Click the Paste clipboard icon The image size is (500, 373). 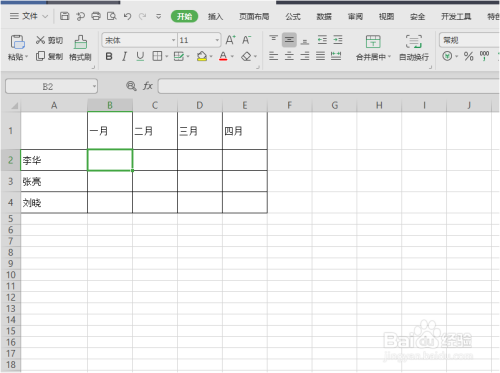[17, 42]
